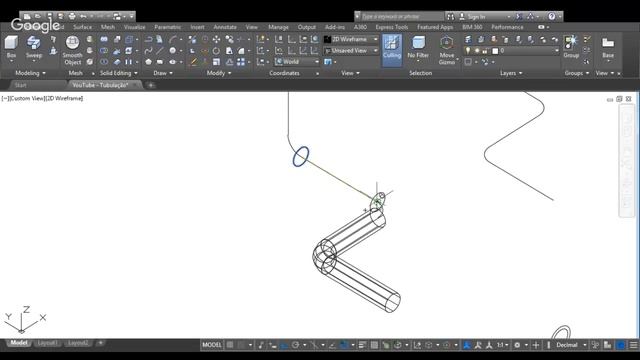This screenshot has height=360, width=640.
Task: Click the 2D Wireframe viewport label
Action: (64, 98)
